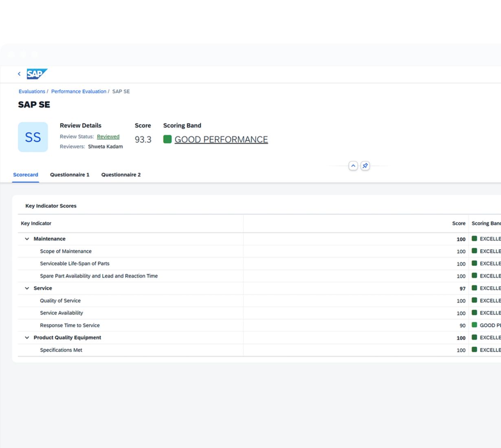Viewport: 501px width, 448px height.
Task: Select the Scorecard tab
Action: tap(26, 175)
